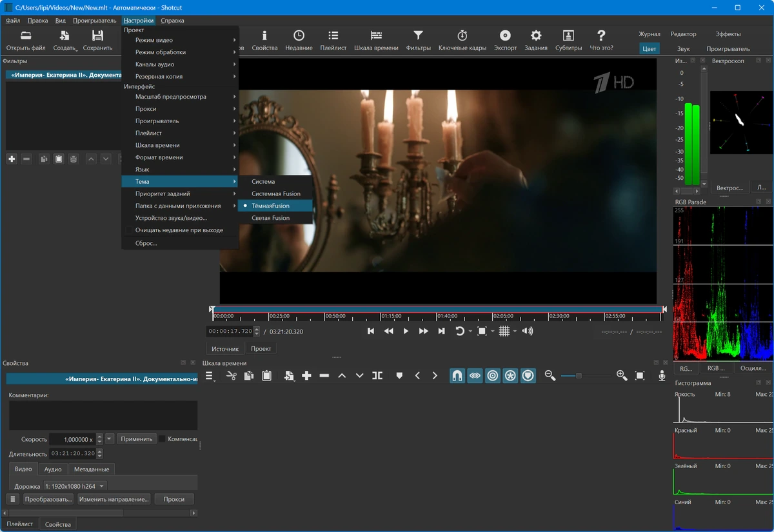Copy filters in the Фильтры panel
The image size is (774, 532).
coord(44,159)
